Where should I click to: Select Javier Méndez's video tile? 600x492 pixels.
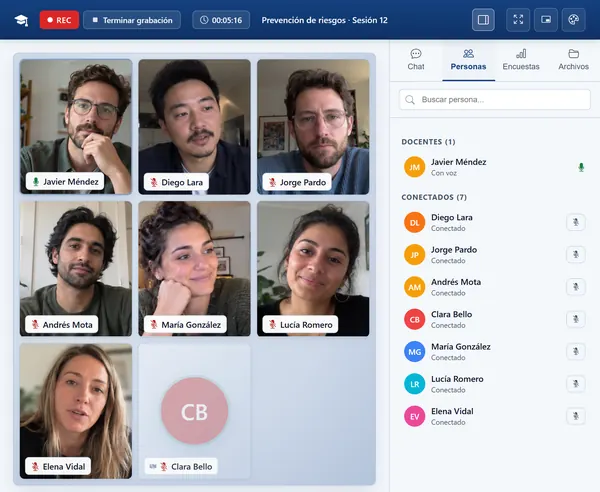[76, 127]
